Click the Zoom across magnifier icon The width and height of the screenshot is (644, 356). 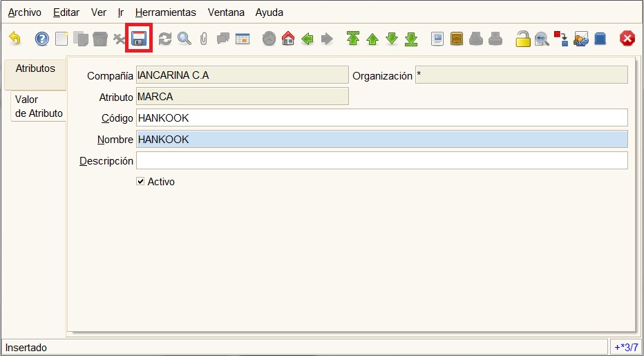[542, 39]
